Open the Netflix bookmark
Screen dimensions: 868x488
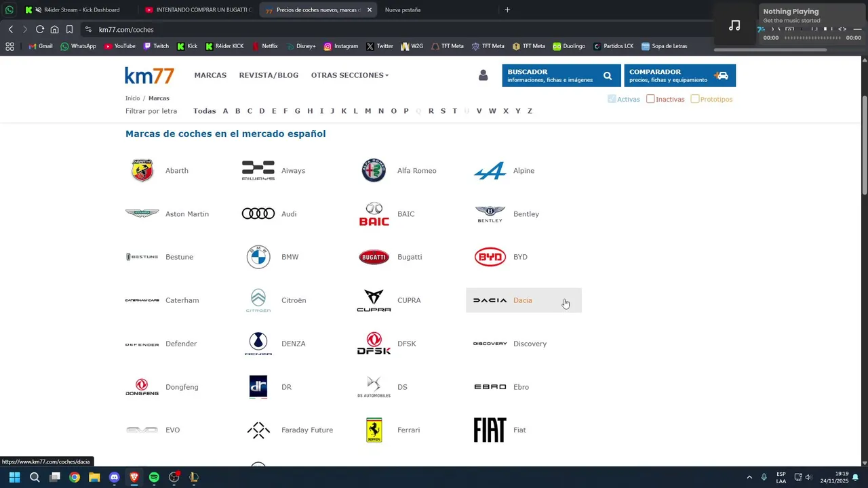coord(264,46)
